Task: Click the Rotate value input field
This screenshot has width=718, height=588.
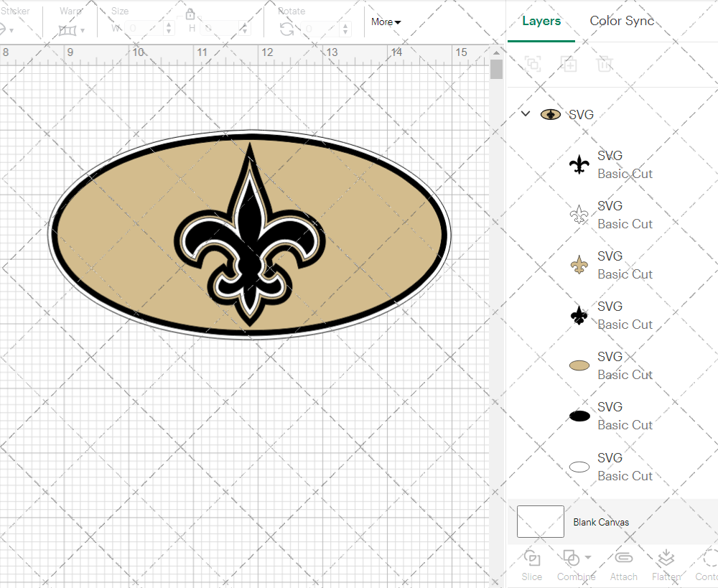Action: pos(320,29)
